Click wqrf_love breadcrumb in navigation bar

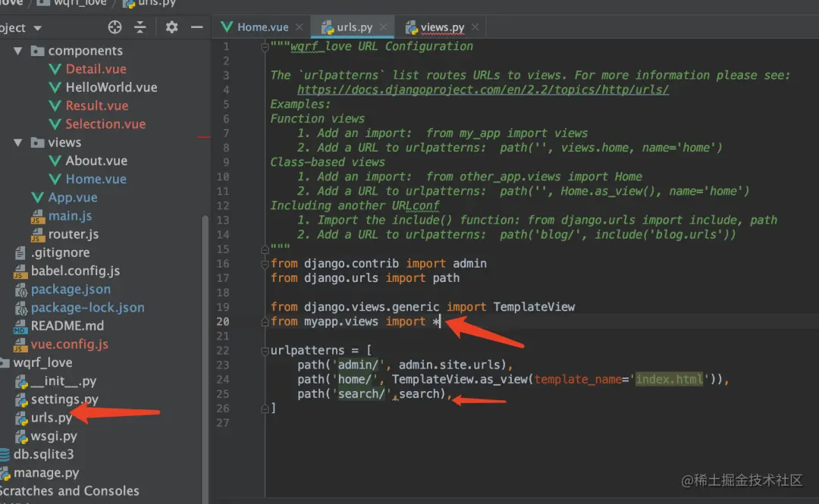click(x=80, y=3)
